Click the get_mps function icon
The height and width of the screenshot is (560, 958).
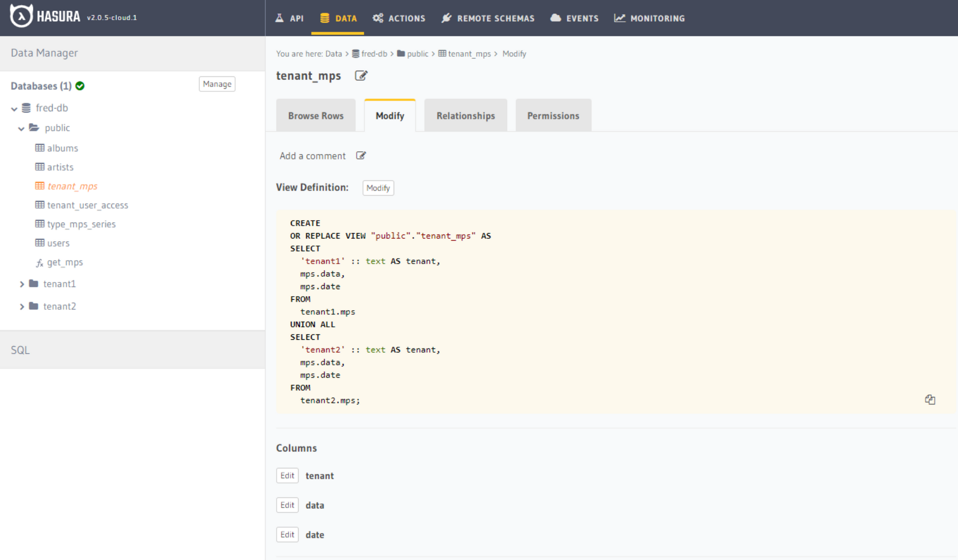[x=40, y=263]
